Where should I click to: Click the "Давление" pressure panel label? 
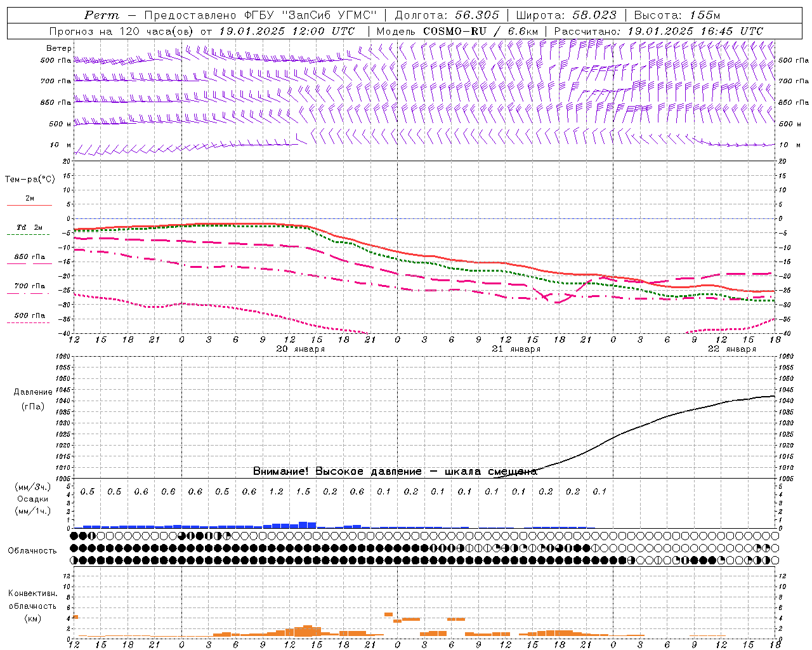tap(33, 392)
